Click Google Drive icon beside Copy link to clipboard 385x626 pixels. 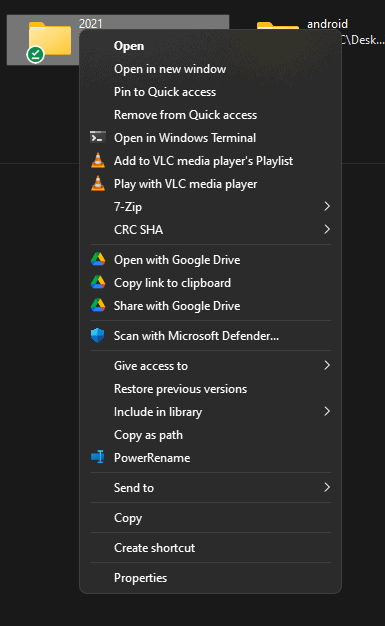(98, 283)
